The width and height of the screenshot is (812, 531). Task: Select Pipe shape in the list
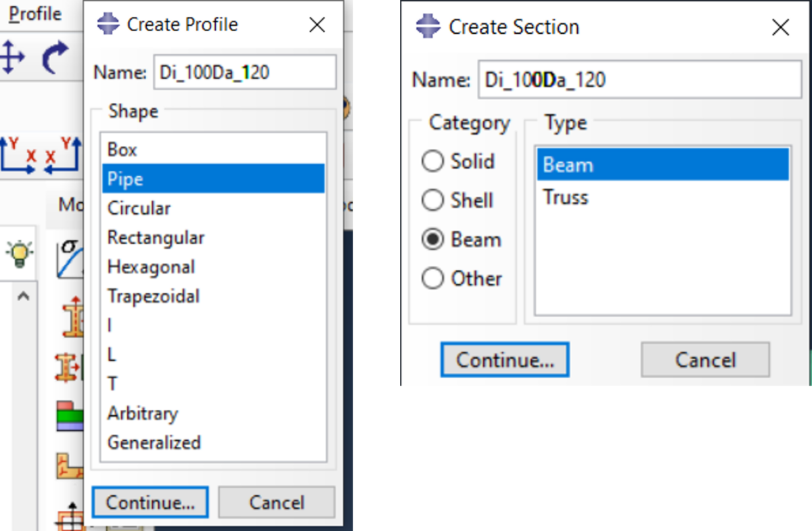(213, 179)
